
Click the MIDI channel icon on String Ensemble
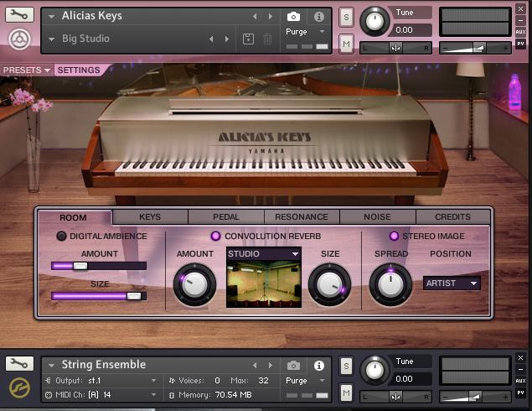pyautogui.click(x=49, y=395)
